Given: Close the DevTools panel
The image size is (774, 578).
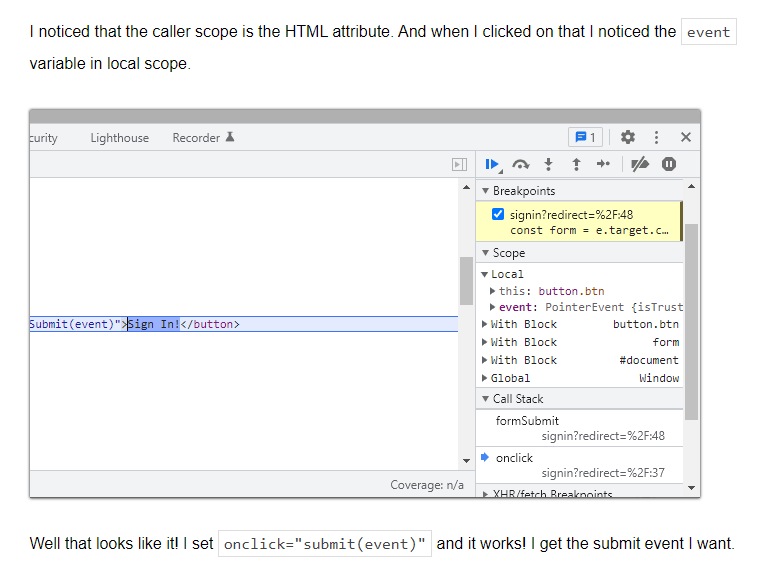Looking at the screenshot, I should (x=686, y=137).
